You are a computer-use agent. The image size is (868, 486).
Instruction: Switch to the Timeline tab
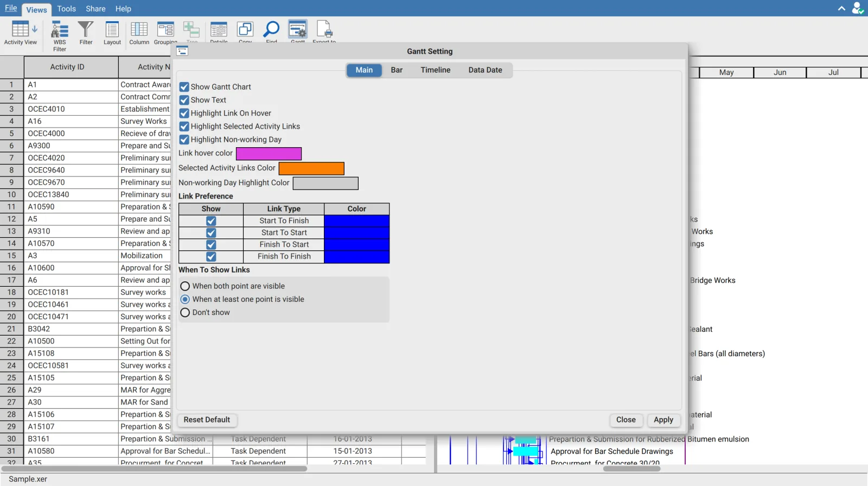(x=435, y=70)
